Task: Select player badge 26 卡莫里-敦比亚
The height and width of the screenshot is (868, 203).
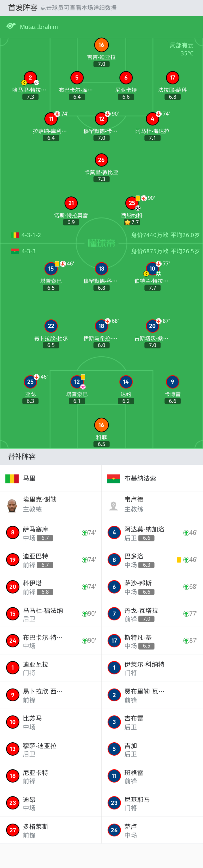Action: 101,160
